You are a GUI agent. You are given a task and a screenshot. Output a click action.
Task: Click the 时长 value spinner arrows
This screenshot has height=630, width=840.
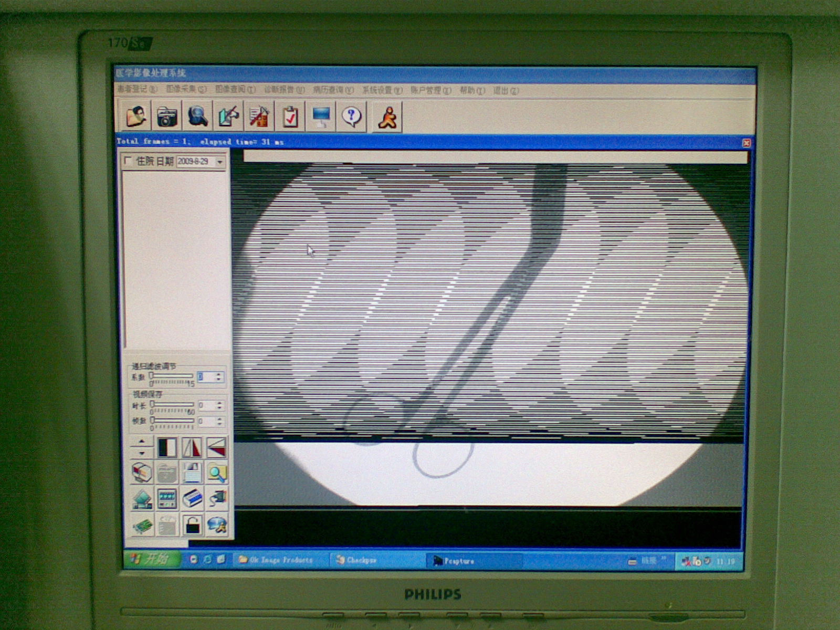[x=219, y=405]
